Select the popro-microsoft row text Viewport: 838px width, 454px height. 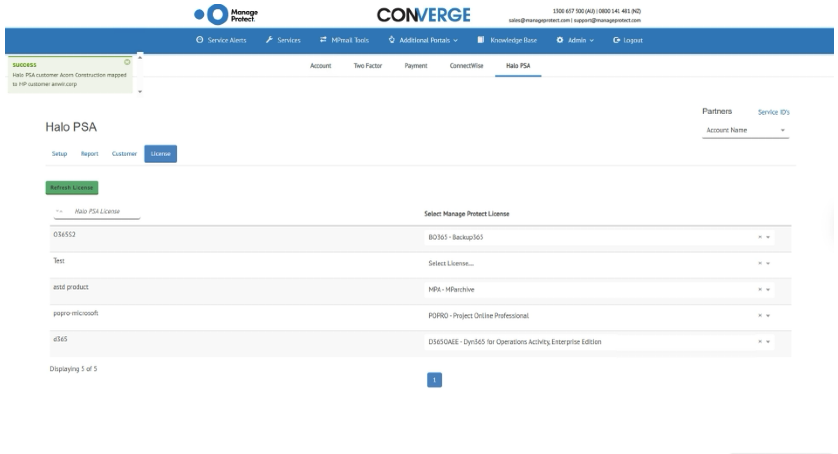coord(75,313)
